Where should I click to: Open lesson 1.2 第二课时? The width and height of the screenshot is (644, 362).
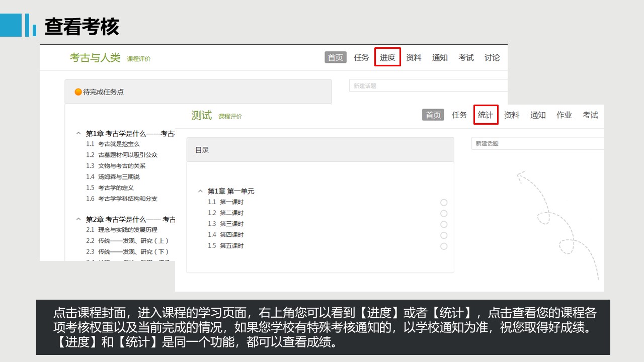tap(225, 213)
